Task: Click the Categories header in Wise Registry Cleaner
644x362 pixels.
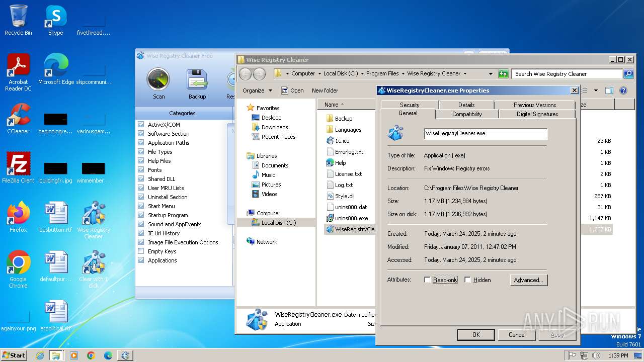Action: (182, 113)
